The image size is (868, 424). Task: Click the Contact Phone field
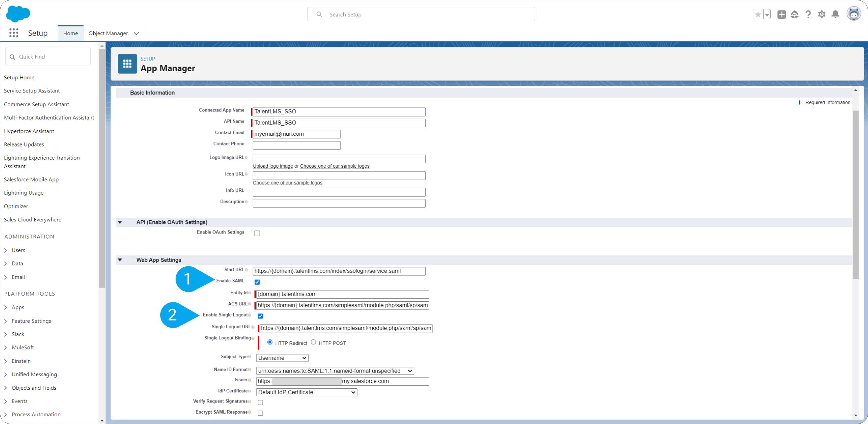coord(296,145)
